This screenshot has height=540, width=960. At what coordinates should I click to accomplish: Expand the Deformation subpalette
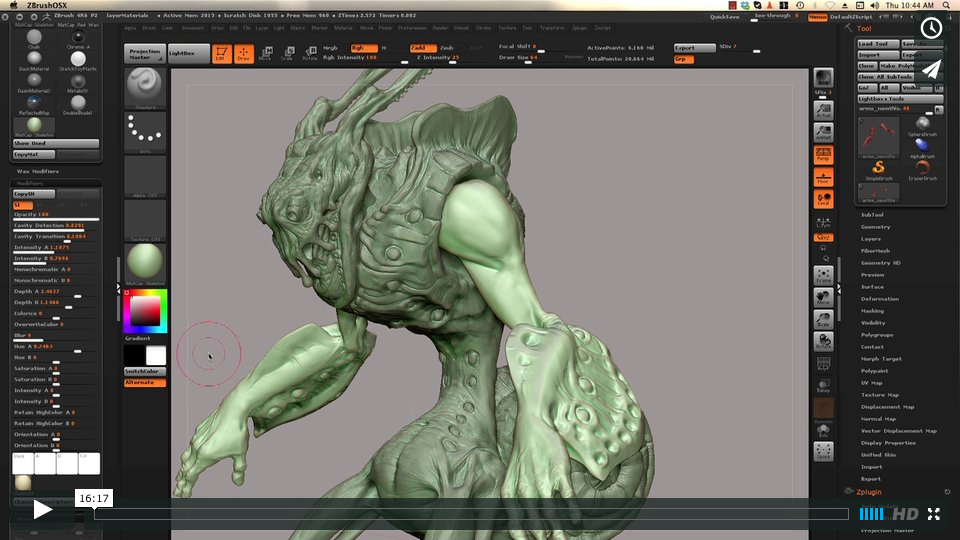click(x=880, y=299)
